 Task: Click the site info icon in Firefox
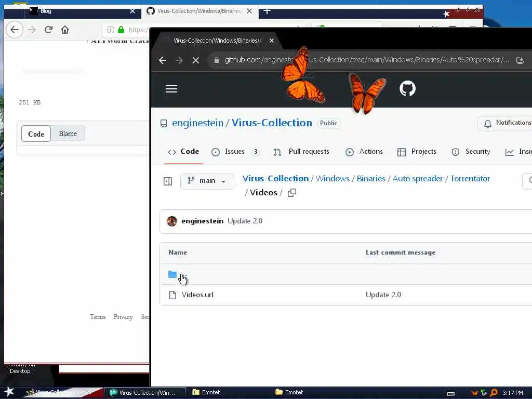110,30
